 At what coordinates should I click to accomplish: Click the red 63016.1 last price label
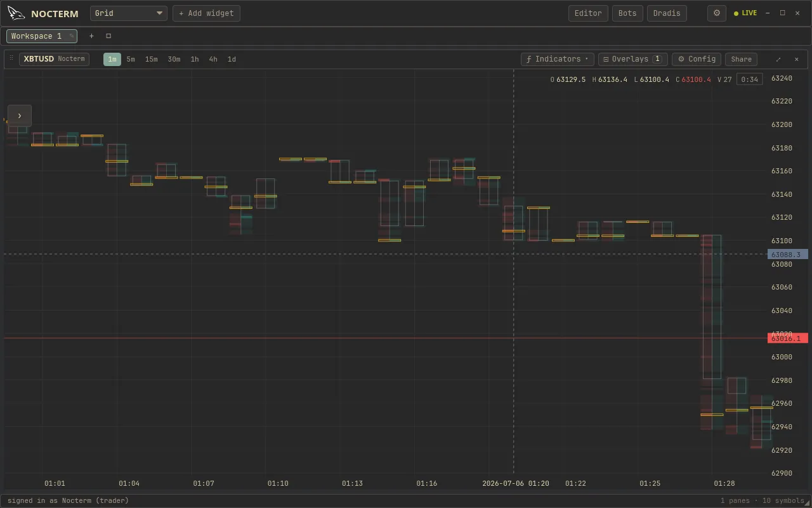pos(788,338)
